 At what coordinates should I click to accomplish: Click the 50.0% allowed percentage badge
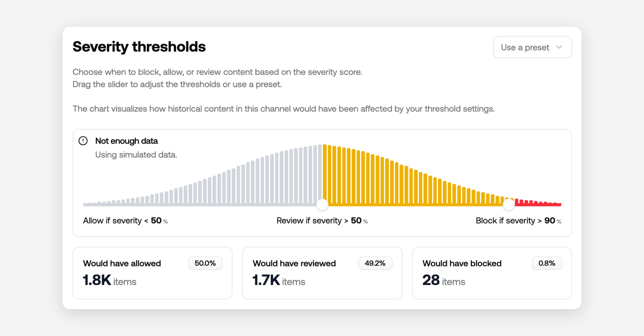[205, 263]
